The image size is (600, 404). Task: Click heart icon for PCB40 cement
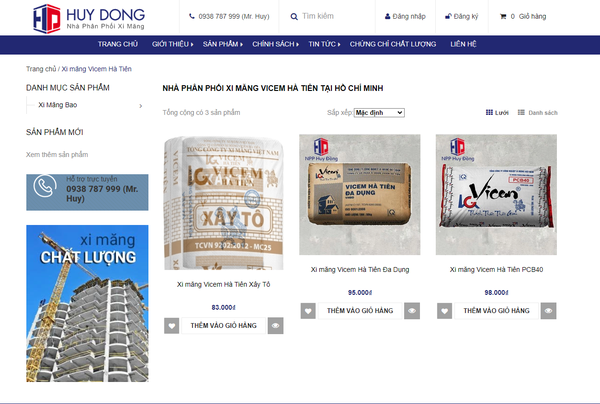tap(445, 311)
